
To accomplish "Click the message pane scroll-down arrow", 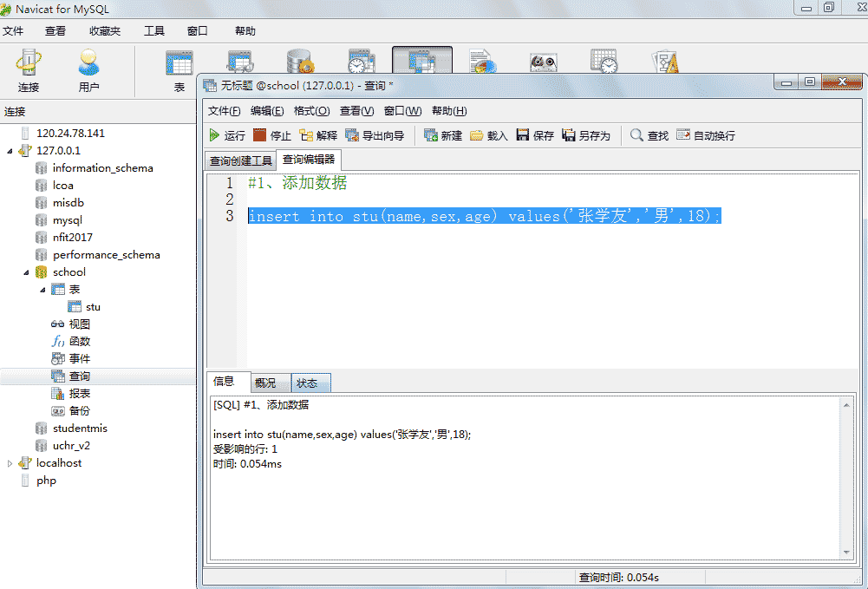I will (846, 552).
